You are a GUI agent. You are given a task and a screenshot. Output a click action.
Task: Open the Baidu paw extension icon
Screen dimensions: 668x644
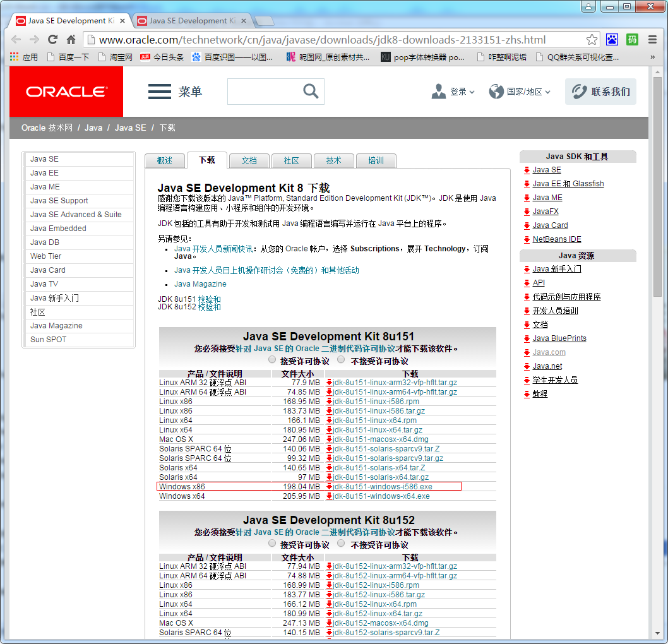[x=612, y=40]
